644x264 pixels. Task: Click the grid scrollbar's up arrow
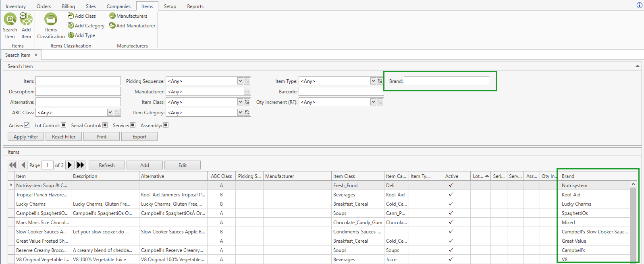(633, 184)
